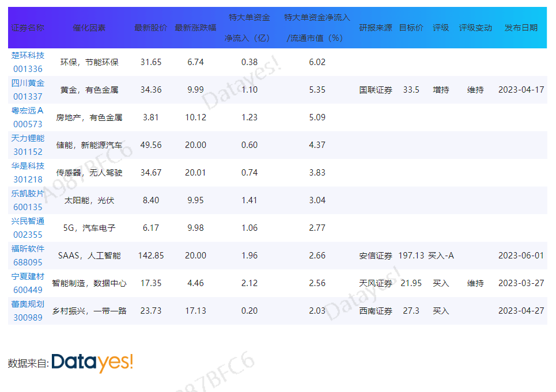Viewport: 556px width, 392px height.
Task: Click the 研报来源 column header
Action: click(x=376, y=28)
